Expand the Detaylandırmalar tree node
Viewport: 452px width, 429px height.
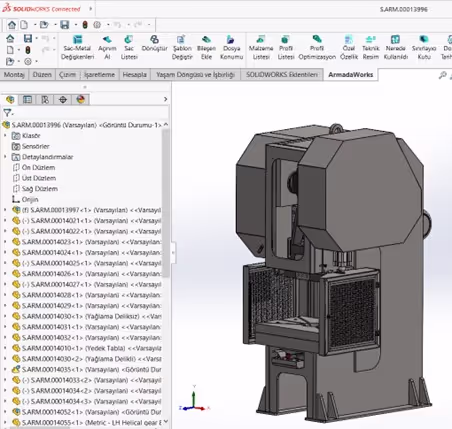(x=5, y=157)
